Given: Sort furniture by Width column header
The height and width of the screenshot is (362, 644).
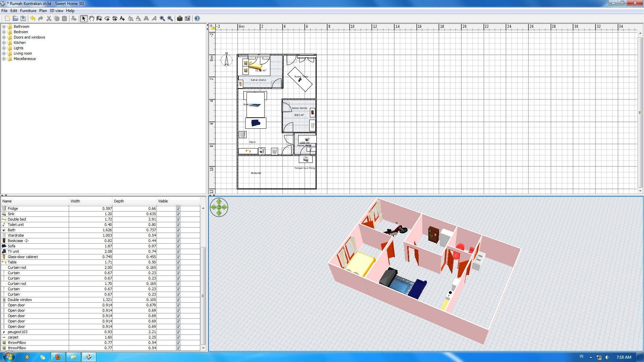Looking at the screenshot, I should pos(91,201).
